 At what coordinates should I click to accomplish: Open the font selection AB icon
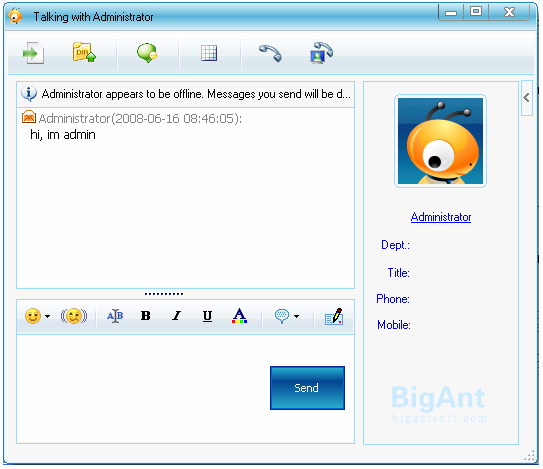tap(115, 316)
